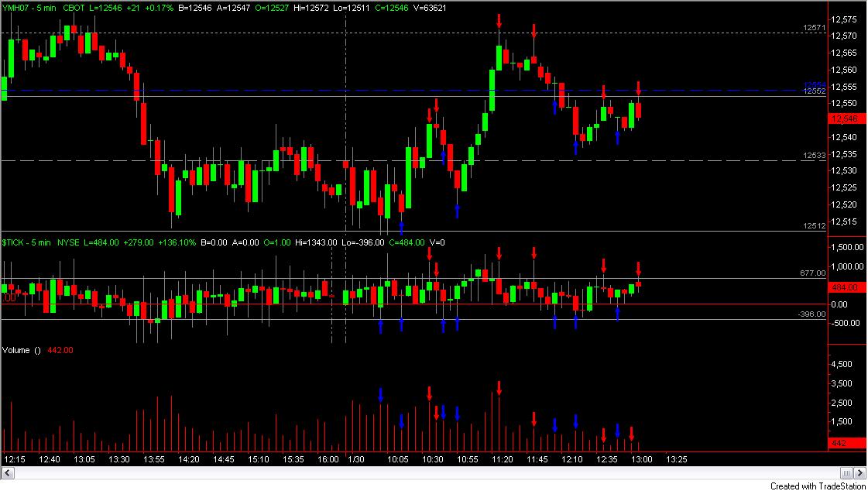Click the +136.10% change value
The image size is (868, 491).
(x=177, y=242)
